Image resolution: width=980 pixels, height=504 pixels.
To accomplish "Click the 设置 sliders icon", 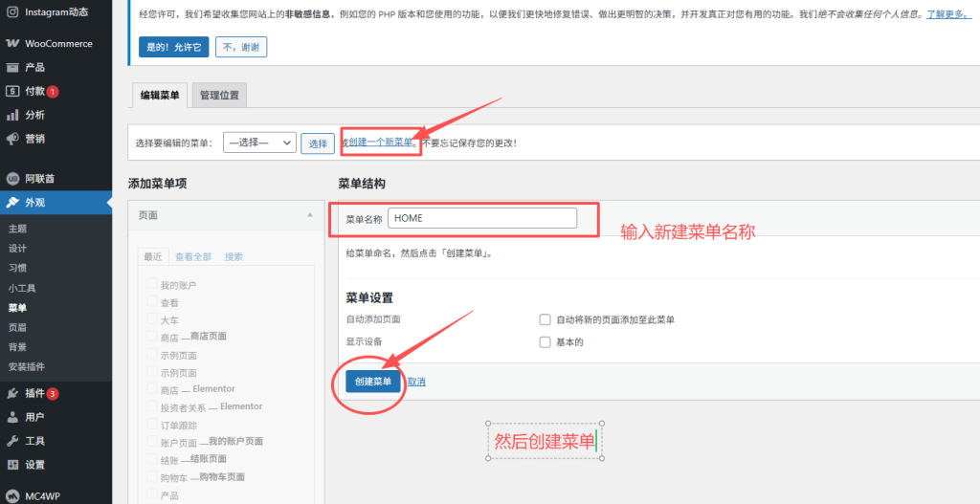I will (12, 465).
